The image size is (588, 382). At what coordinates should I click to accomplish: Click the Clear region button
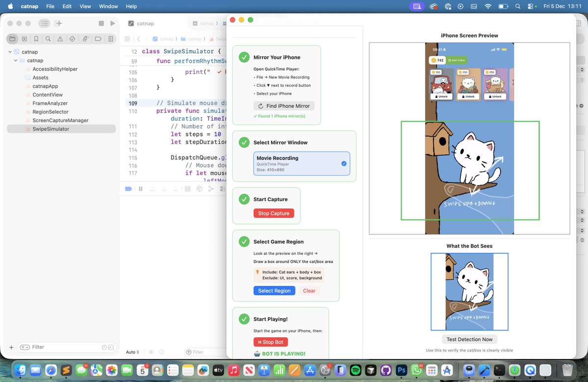tap(309, 291)
